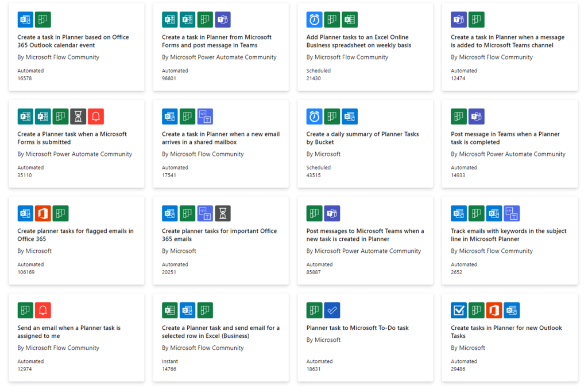Click the Planner icon on the Planner to Microsoft To-Do card
This screenshot has height=386, width=588.
[x=314, y=310]
